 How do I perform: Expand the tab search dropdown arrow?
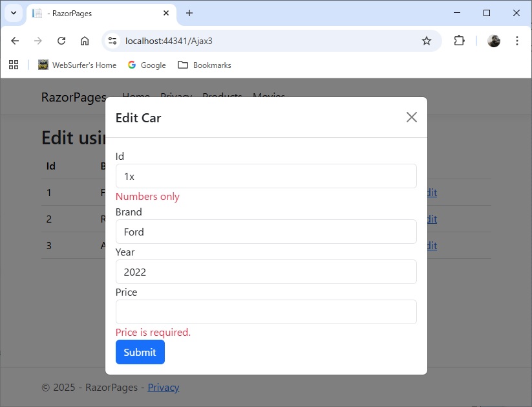tap(14, 13)
